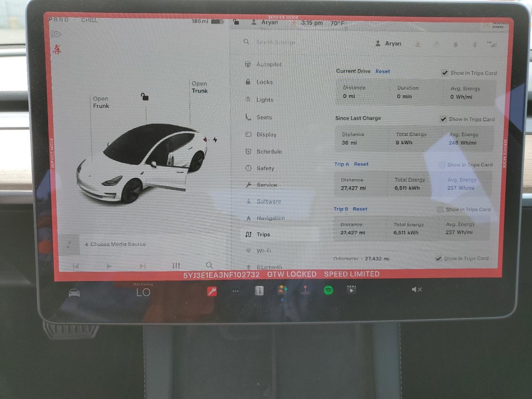Toggle Show in Trips Card for Current Drive
This screenshot has height=399, width=532.
[445, 73]
